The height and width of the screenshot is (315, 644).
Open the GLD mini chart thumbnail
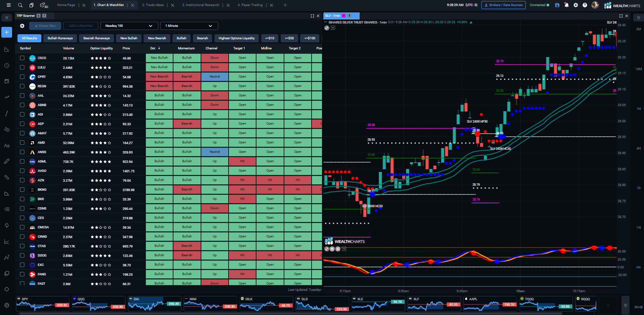point(322,304)
